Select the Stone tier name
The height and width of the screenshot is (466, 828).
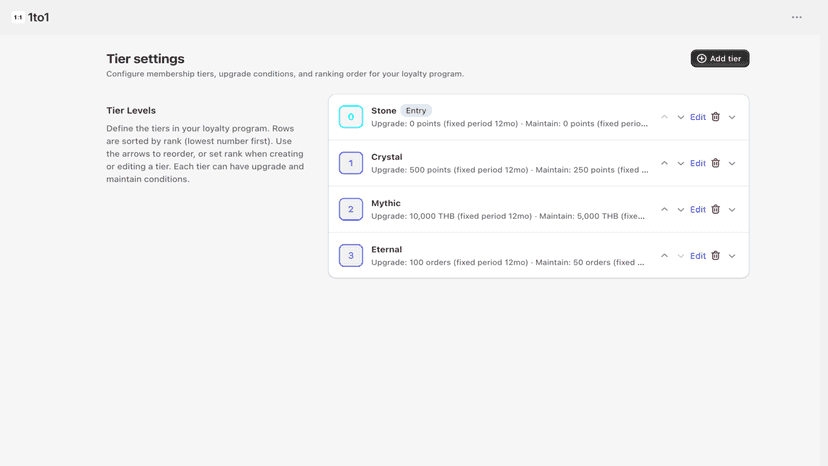point(383,110)
